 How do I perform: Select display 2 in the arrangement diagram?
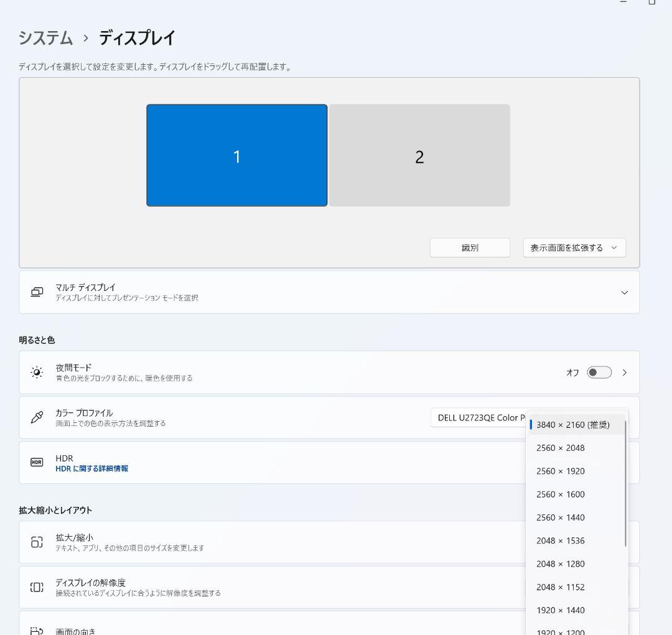click(419, 155)
